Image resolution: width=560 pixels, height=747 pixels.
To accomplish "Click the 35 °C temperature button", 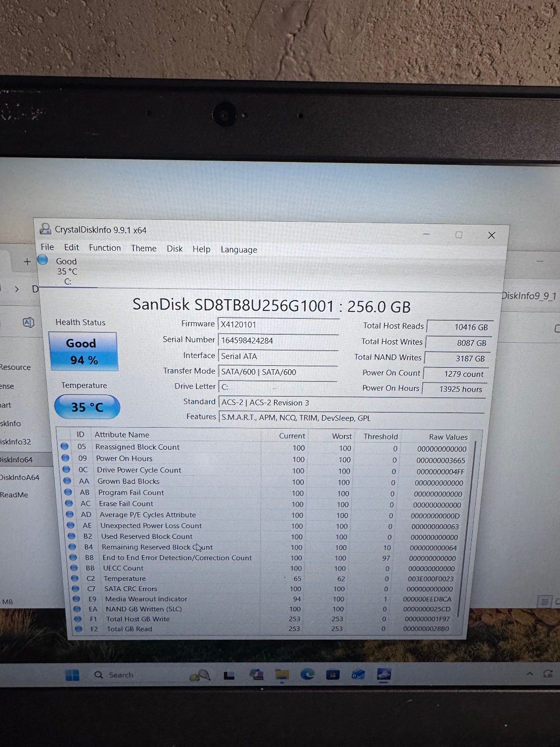I will click(87, 407).
